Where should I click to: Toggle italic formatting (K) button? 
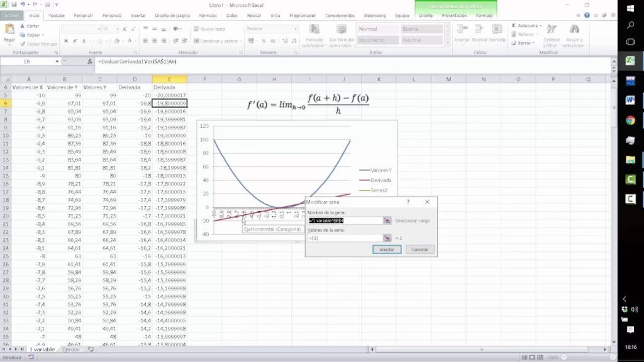click(x=75, y=41)
